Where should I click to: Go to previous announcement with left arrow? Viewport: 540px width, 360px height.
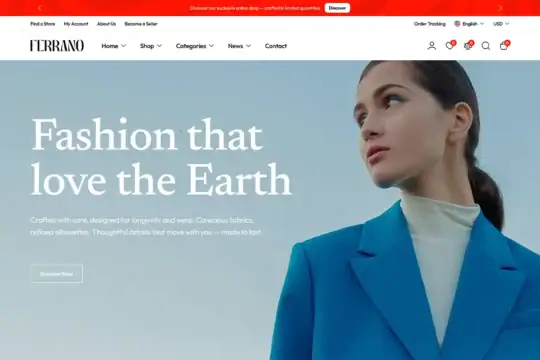tap(39, 8)
